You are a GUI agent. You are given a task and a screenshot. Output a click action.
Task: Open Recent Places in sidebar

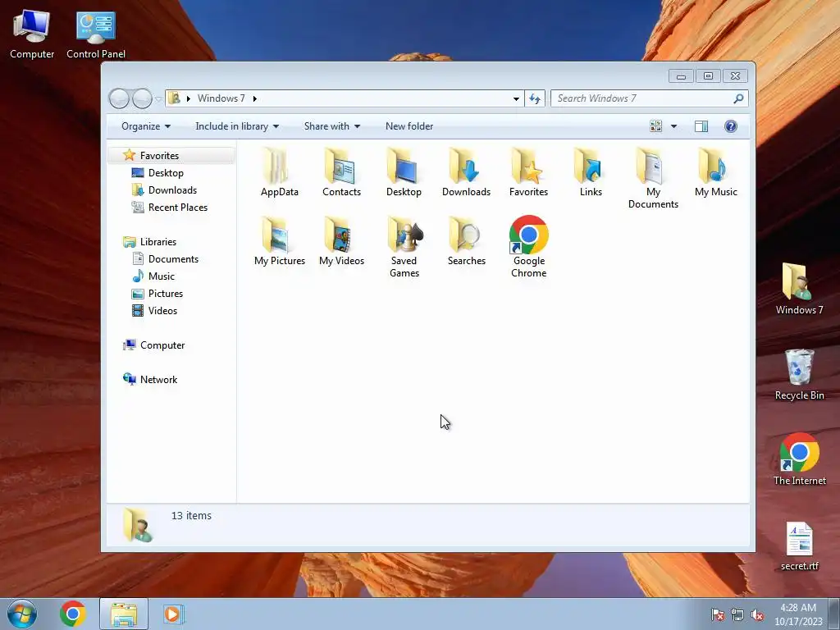pos(178,208)
